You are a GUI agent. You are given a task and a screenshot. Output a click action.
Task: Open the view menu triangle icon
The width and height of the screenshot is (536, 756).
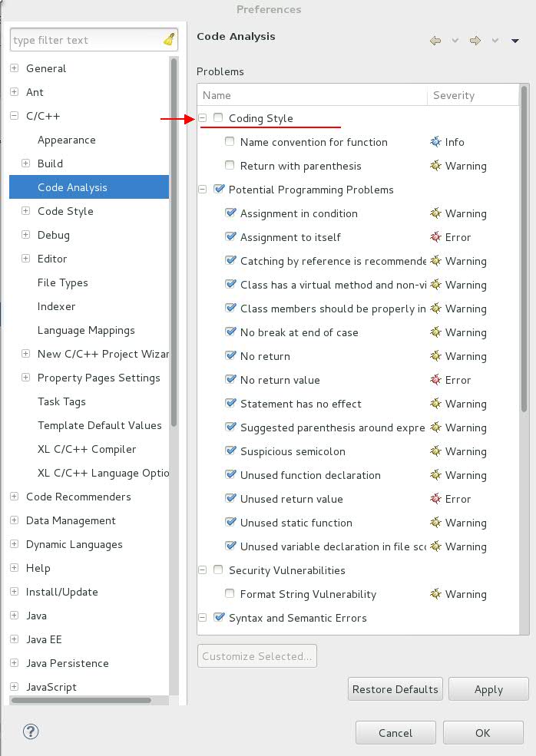point(515,41)
